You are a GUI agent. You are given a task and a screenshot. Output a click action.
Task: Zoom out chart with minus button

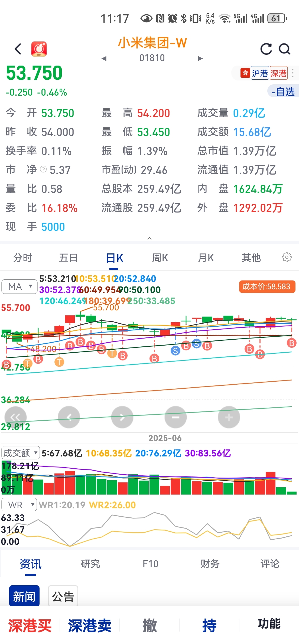point(175,417)
